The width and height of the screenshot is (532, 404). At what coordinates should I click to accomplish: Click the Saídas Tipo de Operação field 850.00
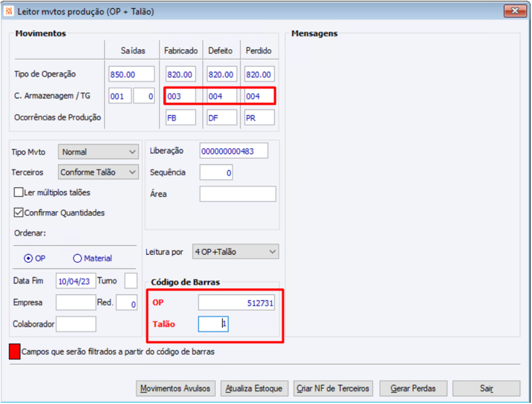point(132,74)
